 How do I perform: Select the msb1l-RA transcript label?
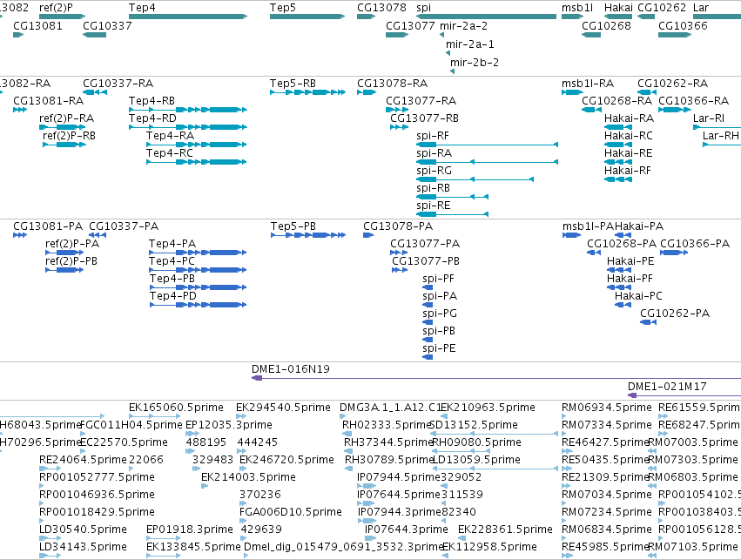pyautogui.click(x=588, y=84)
